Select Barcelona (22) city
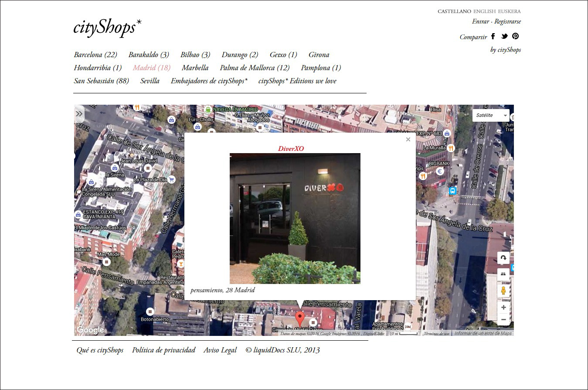The height and width of the screenshot is (390, 588). pos(95,55)
